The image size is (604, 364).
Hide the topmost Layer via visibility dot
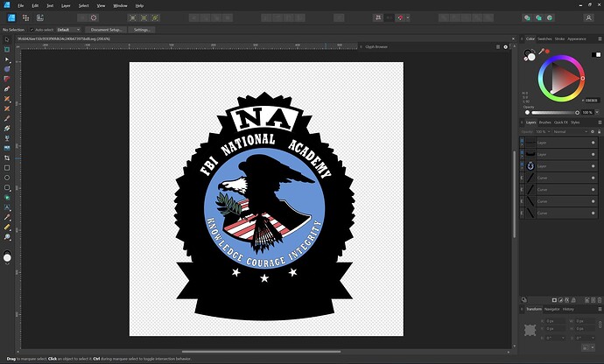pos(593,143)
